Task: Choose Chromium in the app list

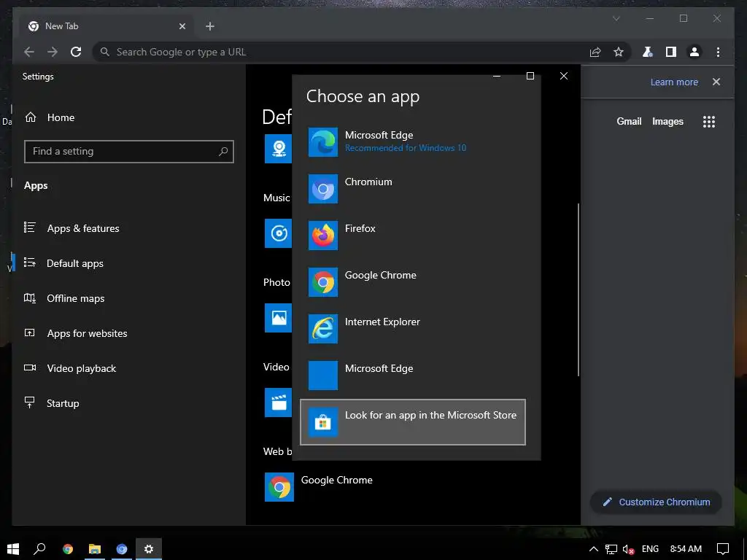Action: [x=413, y=189]
